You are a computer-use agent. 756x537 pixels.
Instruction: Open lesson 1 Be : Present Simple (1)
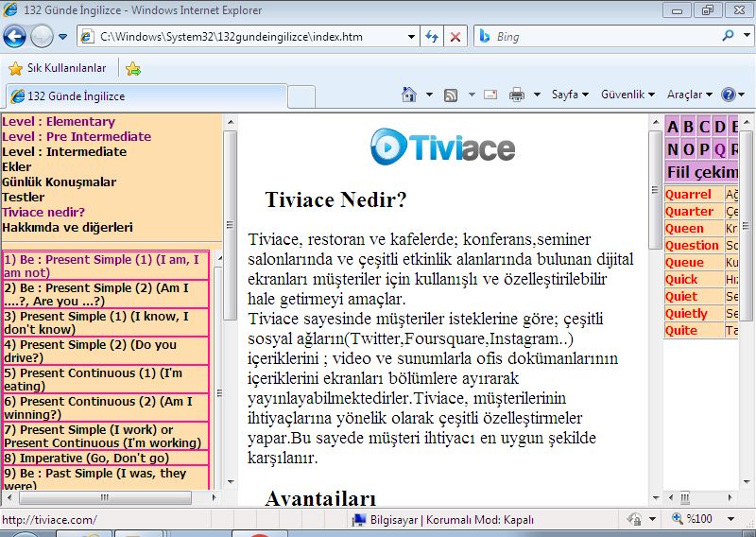click(x=106, y=266)
